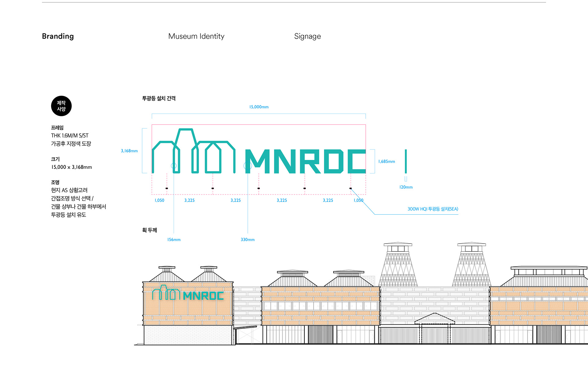Viewport: 588px width, 386px height.
Task: Open the Museum Identity section
Action: point(196,36)
